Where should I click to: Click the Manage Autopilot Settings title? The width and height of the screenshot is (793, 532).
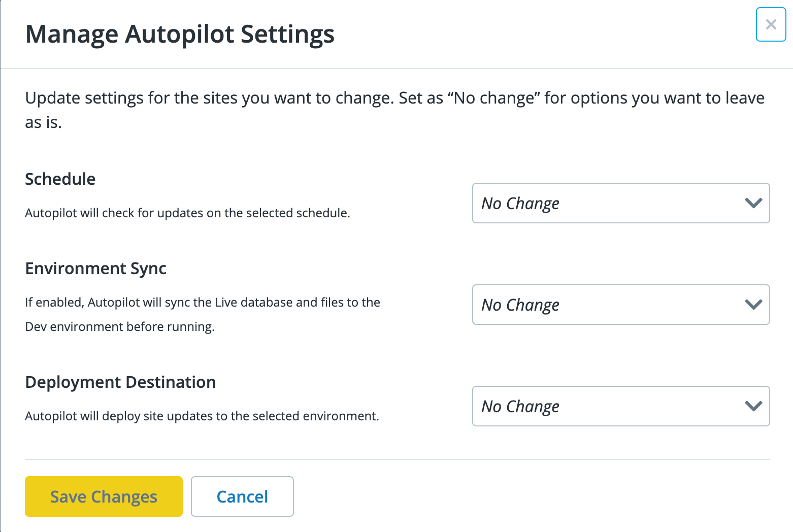[x=180, y=35]
